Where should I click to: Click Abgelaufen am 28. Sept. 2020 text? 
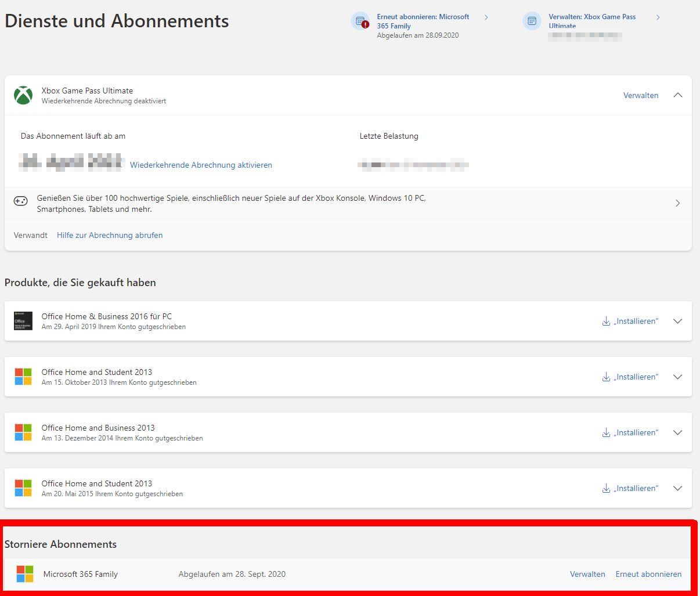click(232, 574)
